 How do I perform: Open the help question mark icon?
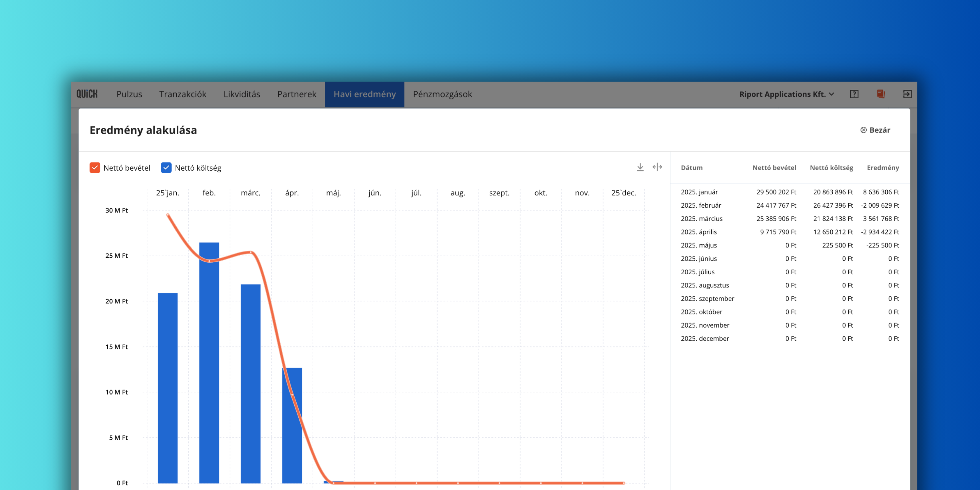(854, 94)
